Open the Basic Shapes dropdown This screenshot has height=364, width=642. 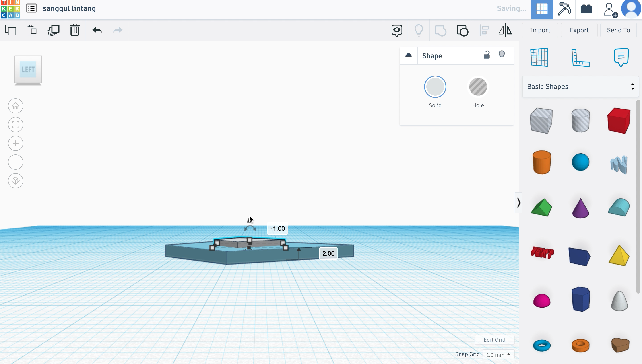click(580, 86)
